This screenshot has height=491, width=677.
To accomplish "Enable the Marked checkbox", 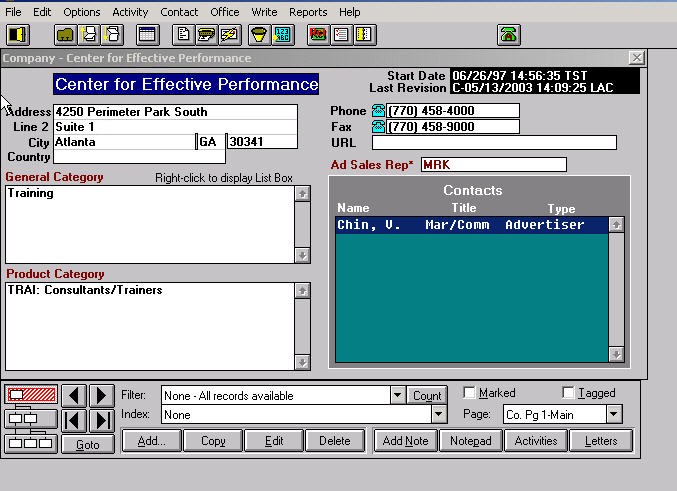I will pyautogui.click(x=469, y=393).
